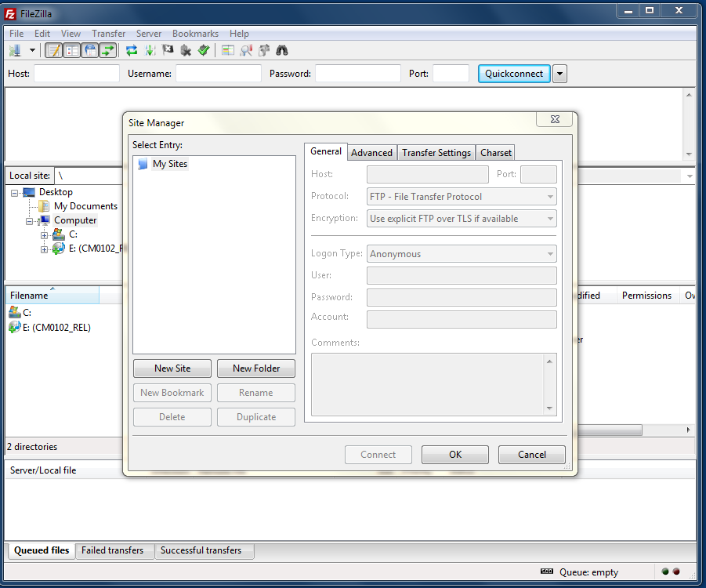Focus the quickconnect Password field
Viewport: 706px width, 588px height.
pyautogui.click(x=358, y=74)
